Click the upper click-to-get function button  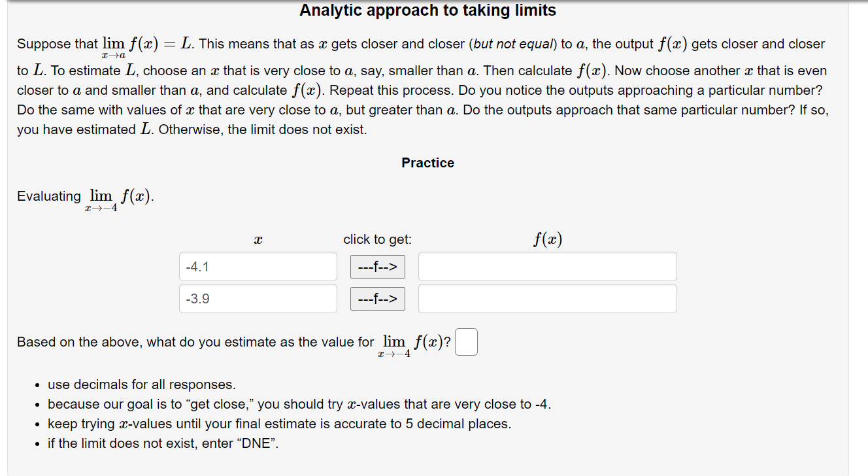pyautogui.click(x=377, y=266)
